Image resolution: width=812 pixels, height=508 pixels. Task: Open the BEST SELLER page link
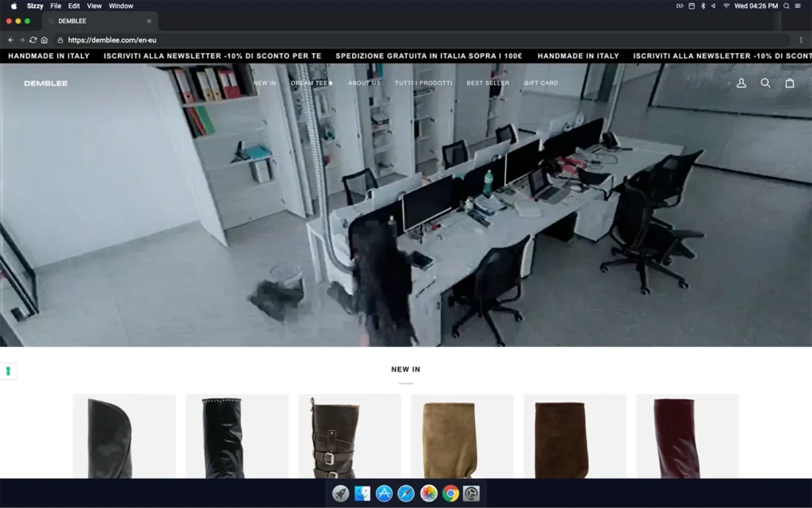(x=488, y=83)
